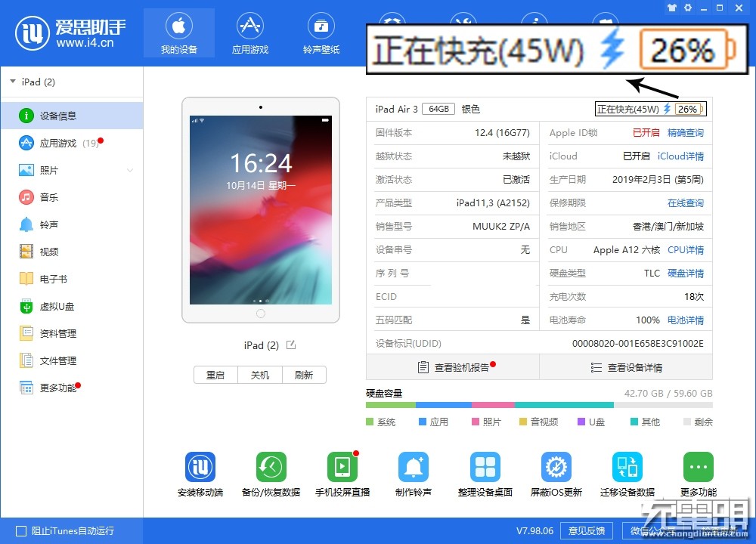Click the small 26% battery indicator
This screenshot has width=756, height=544.
[689, 109]
